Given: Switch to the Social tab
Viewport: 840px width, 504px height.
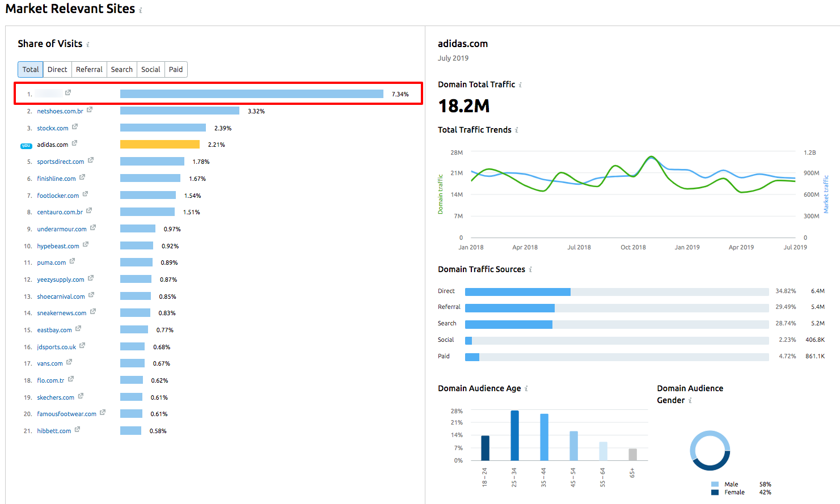Looking at the screenshot, I should point(151,69).
